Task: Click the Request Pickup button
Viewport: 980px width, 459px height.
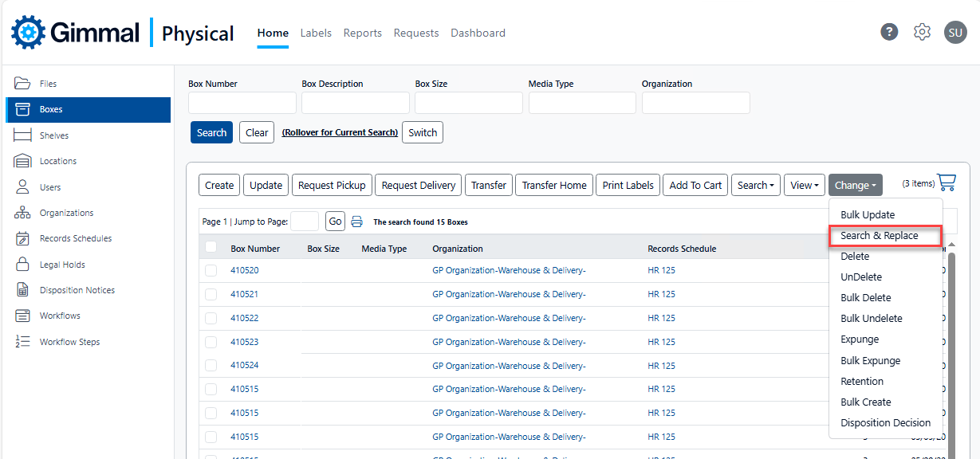Action: point(332,185)
